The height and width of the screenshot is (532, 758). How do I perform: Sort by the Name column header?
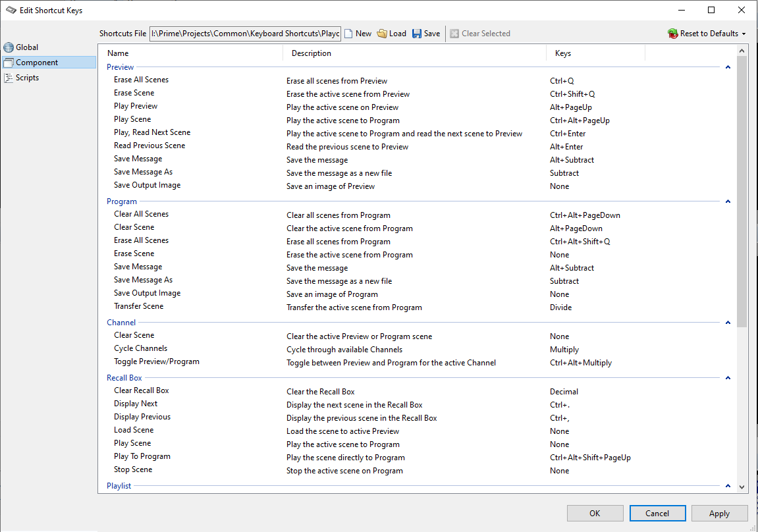(x=191, y=53)
